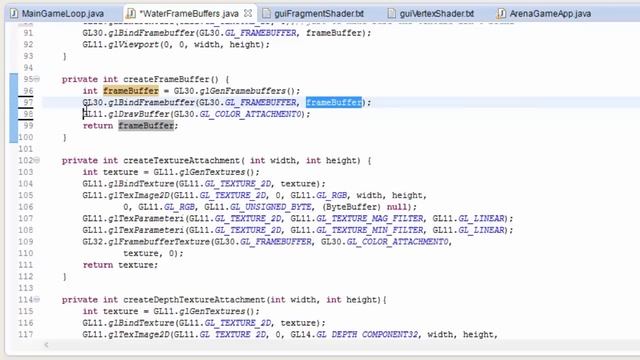Click glDrawBuffer call on line 98
The height and width of the screenshot is (360, 640).
139,114
